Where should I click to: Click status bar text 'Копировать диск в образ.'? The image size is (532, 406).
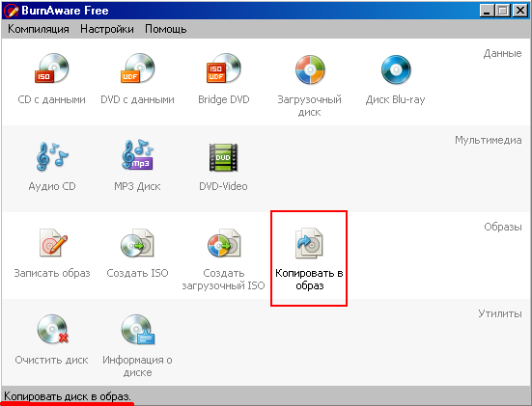(68, 396)
